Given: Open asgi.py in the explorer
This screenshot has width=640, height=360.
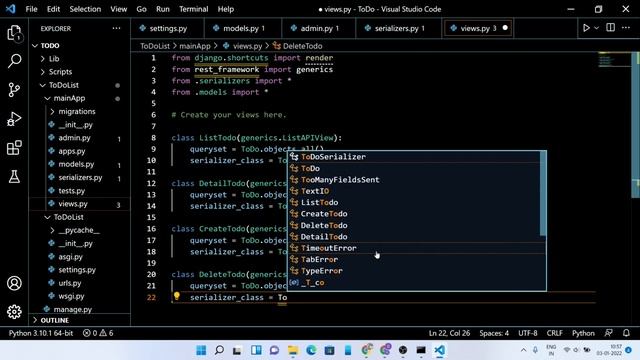Looking at the screenshot, I should point(70,257).
